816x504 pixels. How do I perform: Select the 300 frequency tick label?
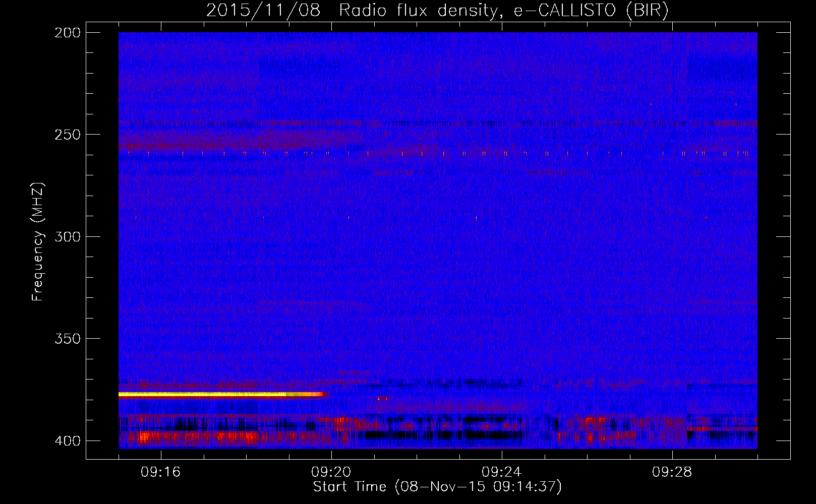click(68, 236)
